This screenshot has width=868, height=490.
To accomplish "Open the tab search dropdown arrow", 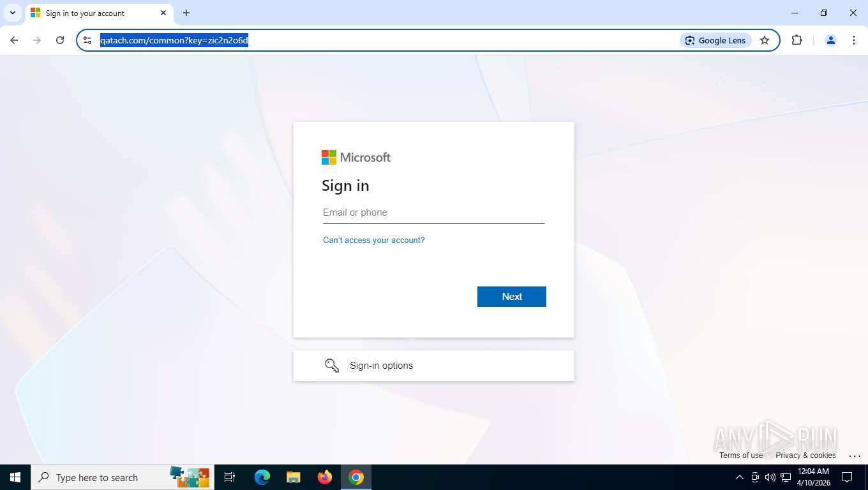I will pyautogui.click(x=12, y=13).
